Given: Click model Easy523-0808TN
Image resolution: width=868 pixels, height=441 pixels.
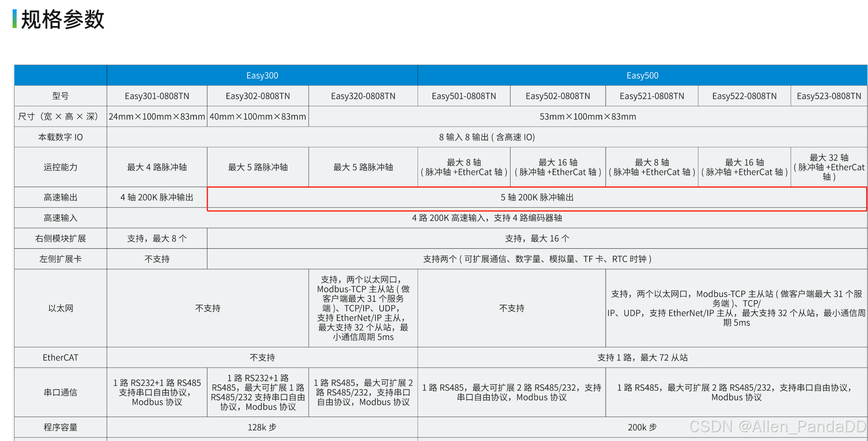Looking at the screenshot, I should [x=829, y=96].
